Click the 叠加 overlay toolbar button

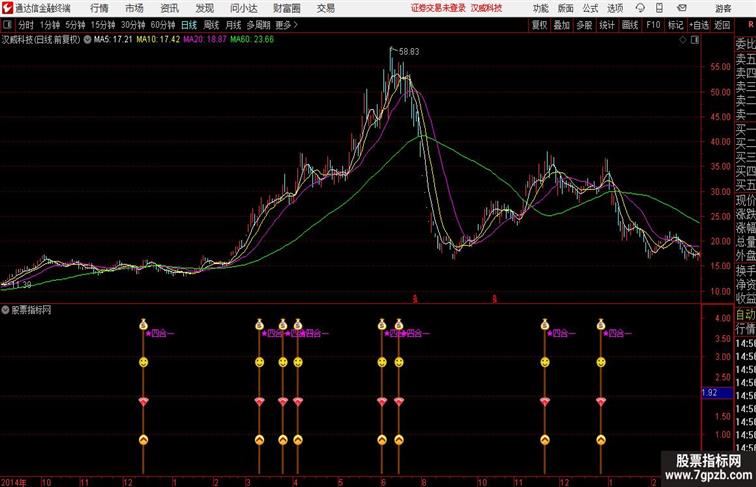click(x=562, y=25)
